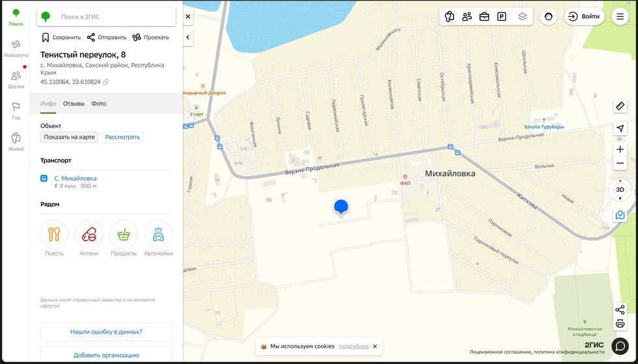Click the round theme switch icon

[x=548, y=17]
